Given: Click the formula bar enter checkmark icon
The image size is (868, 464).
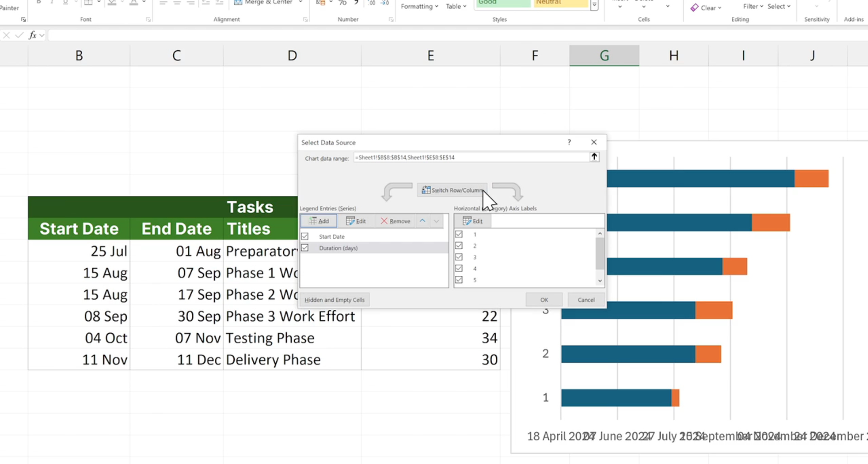Looking at the screenshot, I should [19, 35].
